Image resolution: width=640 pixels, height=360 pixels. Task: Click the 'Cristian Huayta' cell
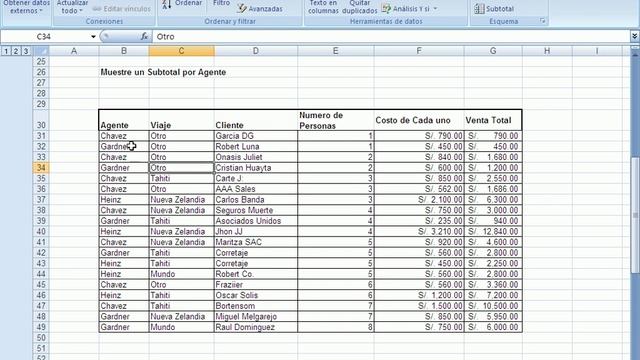256,168
